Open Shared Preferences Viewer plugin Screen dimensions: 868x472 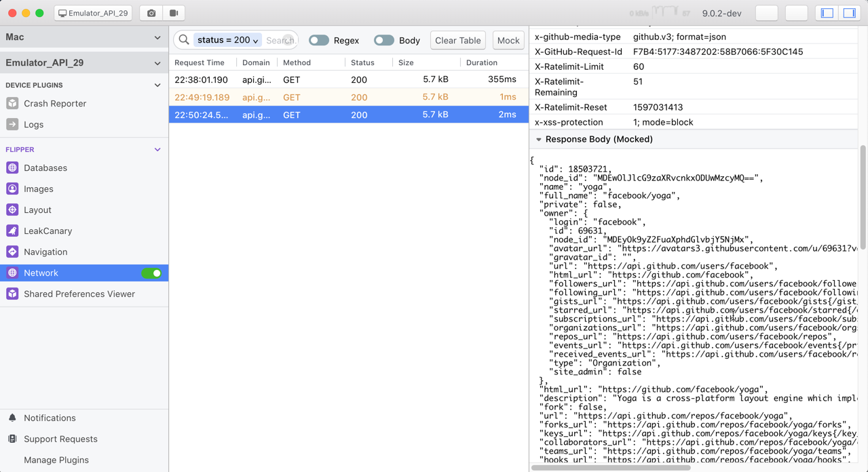click(x=79, y=294)
